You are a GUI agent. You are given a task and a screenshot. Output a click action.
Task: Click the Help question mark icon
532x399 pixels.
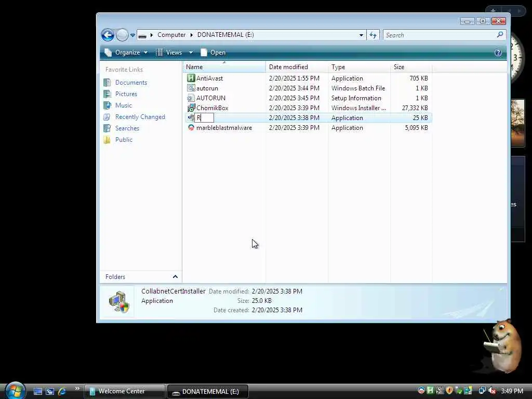[498, 52]
